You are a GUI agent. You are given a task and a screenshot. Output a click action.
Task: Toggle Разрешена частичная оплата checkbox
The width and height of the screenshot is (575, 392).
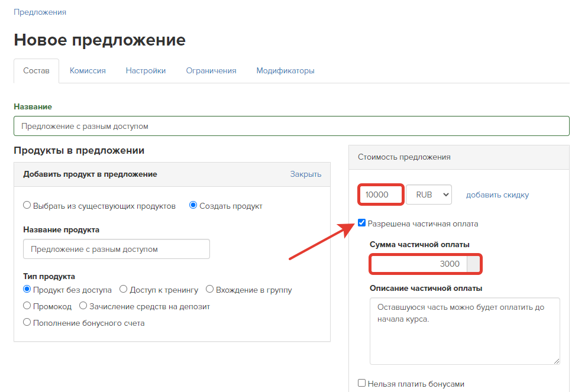pyautogui.click(x=361, y=223)
